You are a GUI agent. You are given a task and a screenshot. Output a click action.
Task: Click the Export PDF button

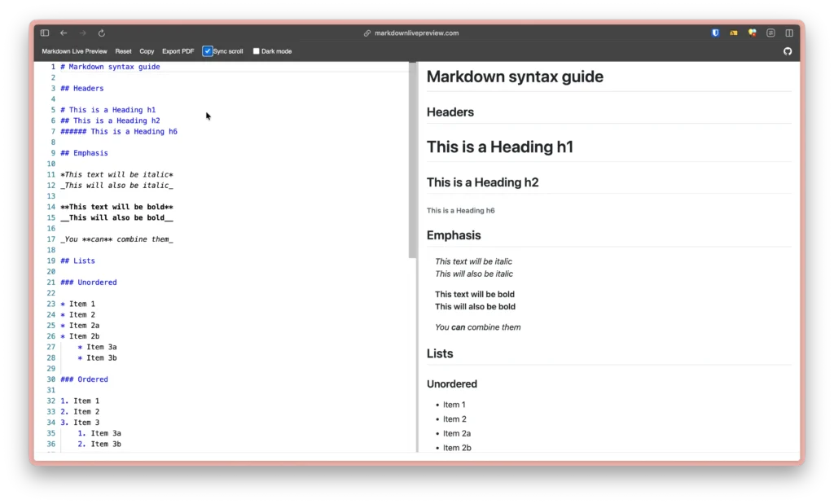tap(178, 51)
